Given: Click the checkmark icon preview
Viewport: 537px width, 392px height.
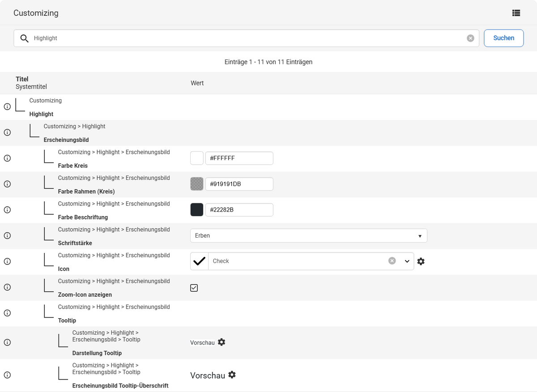Looking at the screenshot, I should tap(199, 261).
